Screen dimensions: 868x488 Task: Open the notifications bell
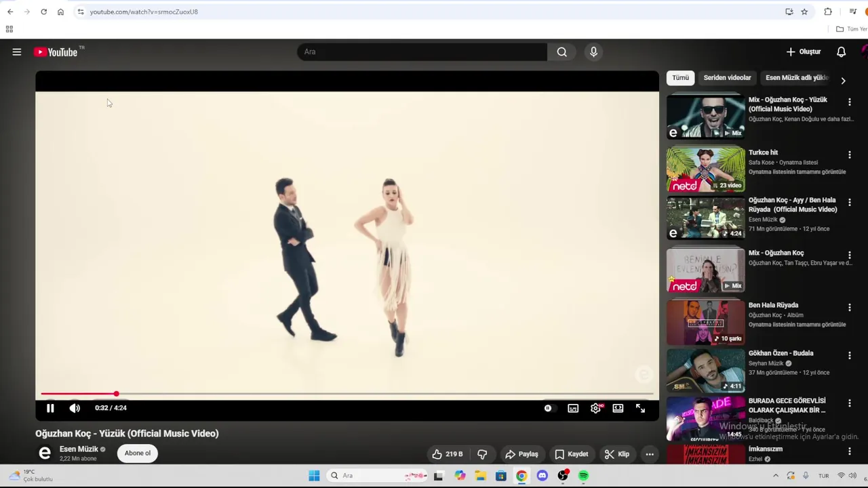pos(841,52)
